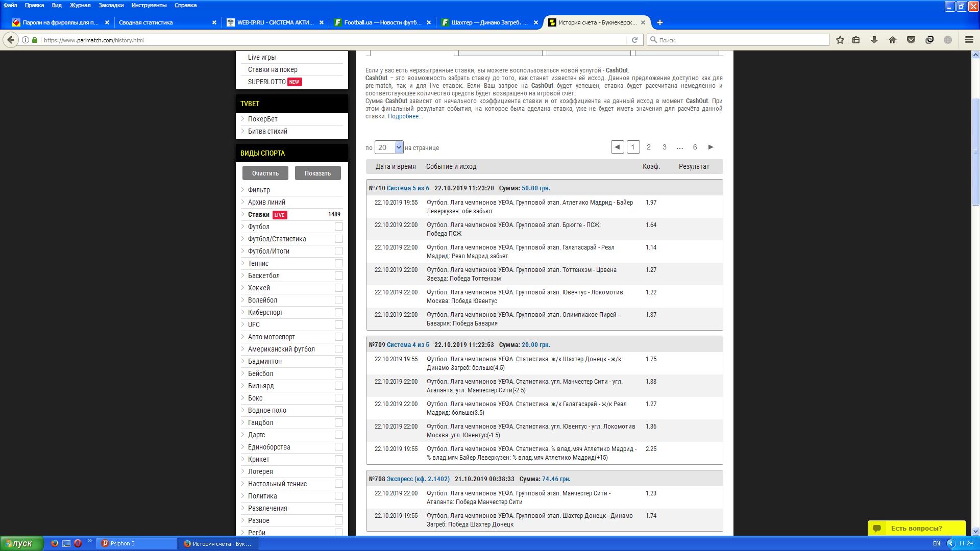980x551 pixels.
Task: Open the downloads arrow icon
Action: (x=874, y=40)
